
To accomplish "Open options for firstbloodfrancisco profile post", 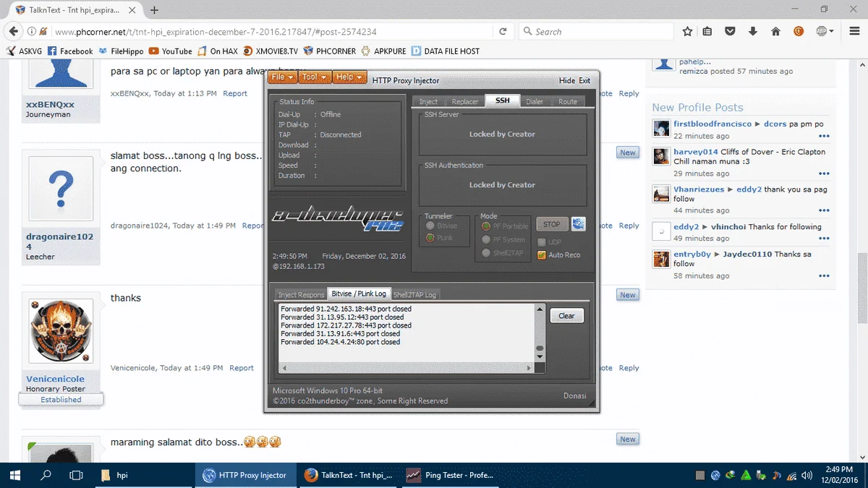I will coord(824,136).
